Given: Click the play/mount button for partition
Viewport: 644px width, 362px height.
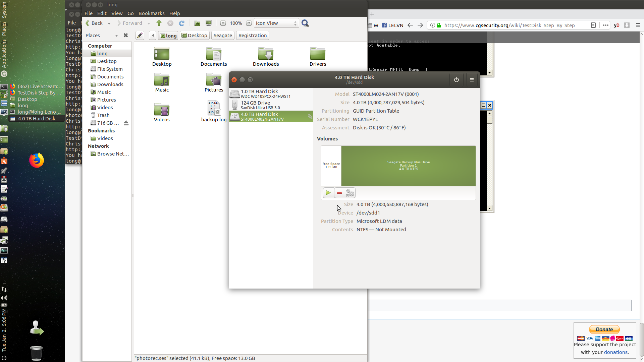Looking at the screenshot, I should coord(328,192).
